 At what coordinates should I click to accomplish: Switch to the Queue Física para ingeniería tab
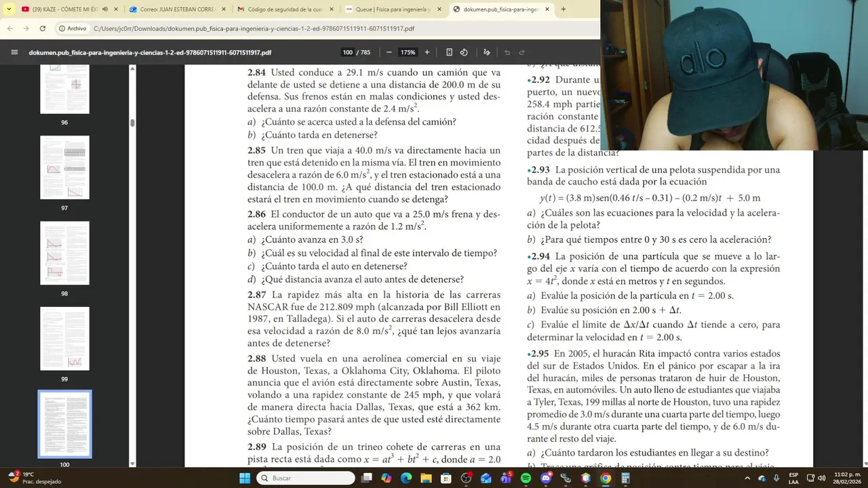[x=393, y=9]
